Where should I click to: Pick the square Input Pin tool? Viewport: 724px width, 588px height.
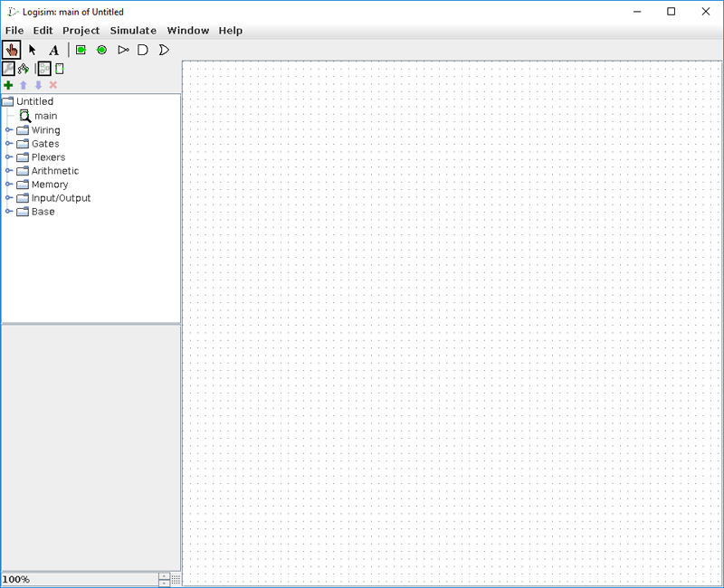81,50
